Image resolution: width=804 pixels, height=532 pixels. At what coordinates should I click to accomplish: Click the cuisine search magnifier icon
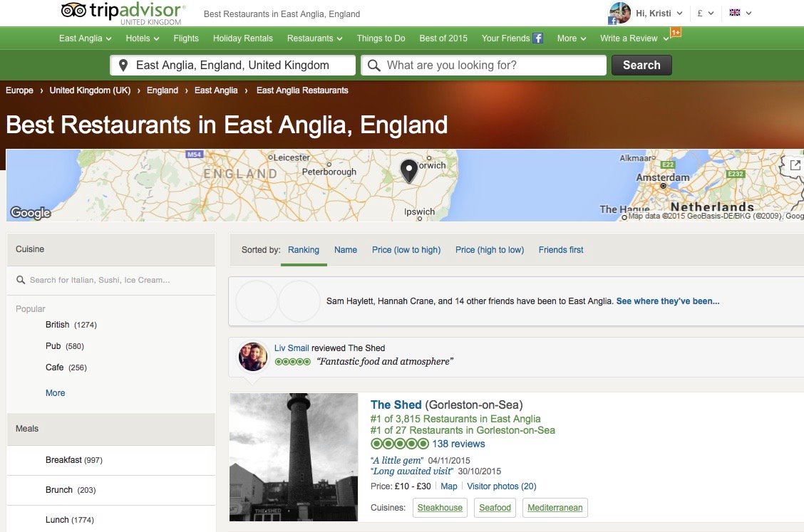click(x=21, y=280)
